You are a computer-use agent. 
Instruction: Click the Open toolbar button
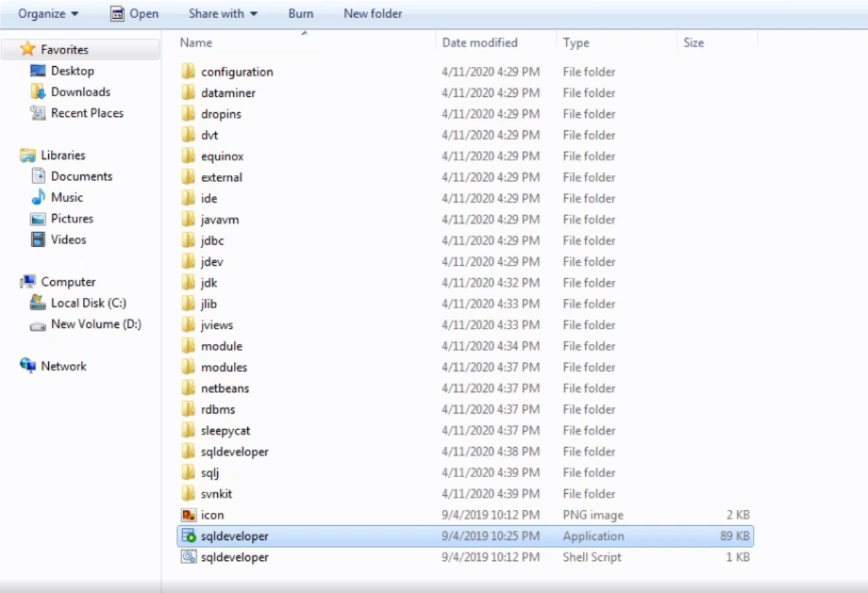pyautogui.click(x=134, y=13)
